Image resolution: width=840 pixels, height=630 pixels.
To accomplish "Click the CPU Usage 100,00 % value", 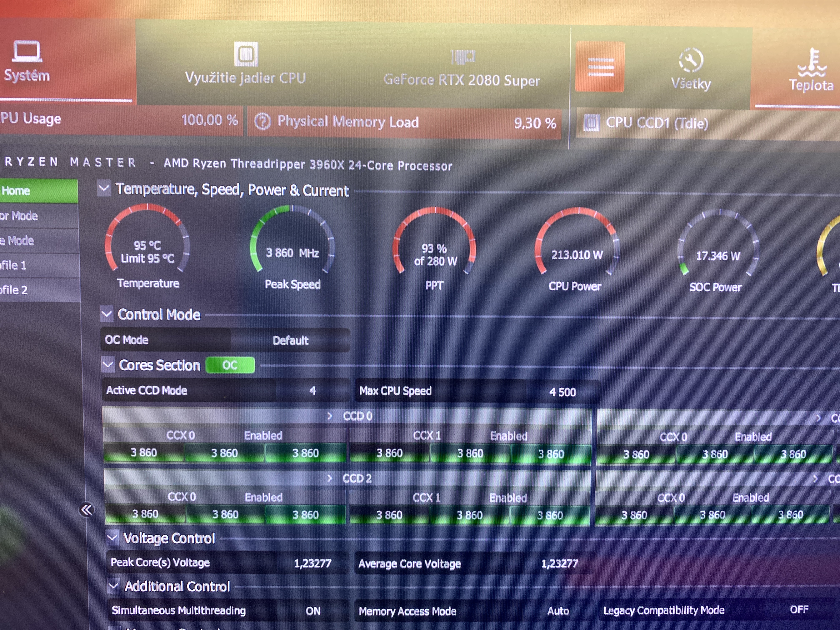I will 210,120.
